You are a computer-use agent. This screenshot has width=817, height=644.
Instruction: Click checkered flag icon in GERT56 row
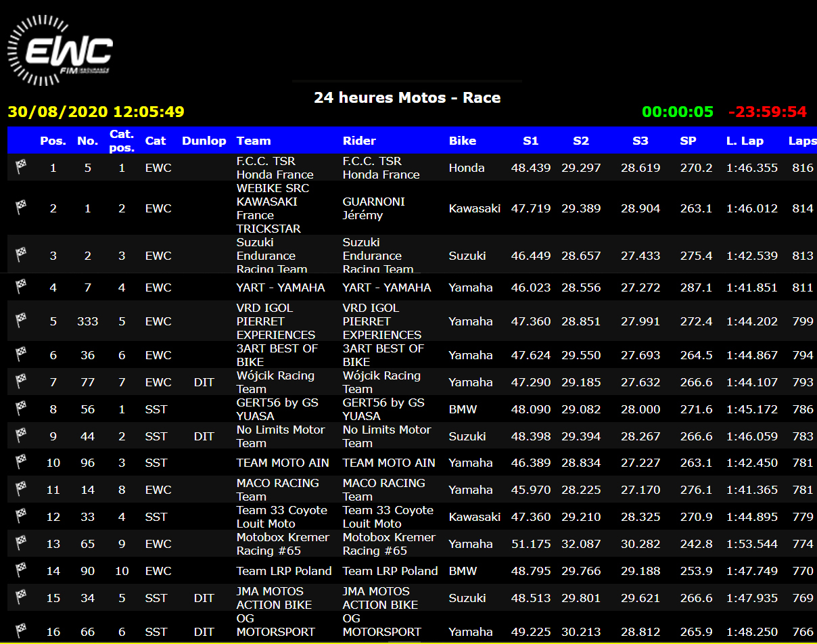click(21, 409)
